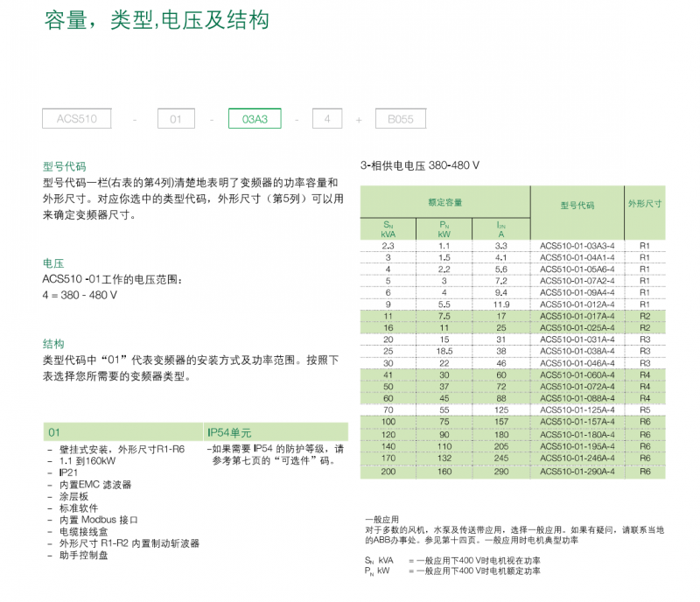
Task: Click model ACS510-01-195A-4 in table
Action: tap(577, 446)
